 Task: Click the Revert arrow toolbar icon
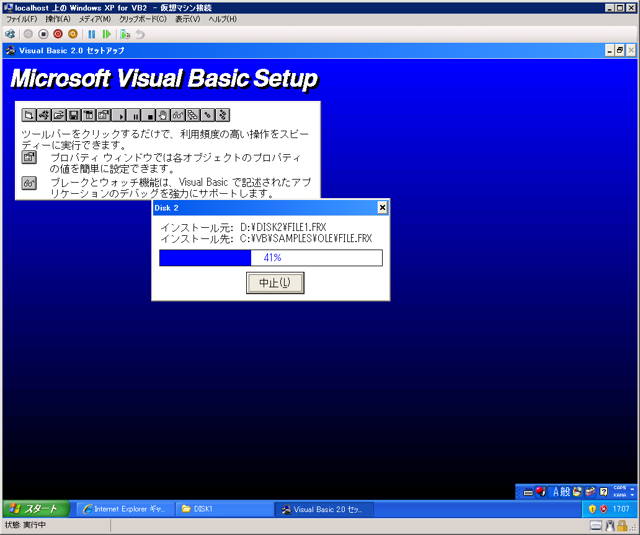click(140, 34)
